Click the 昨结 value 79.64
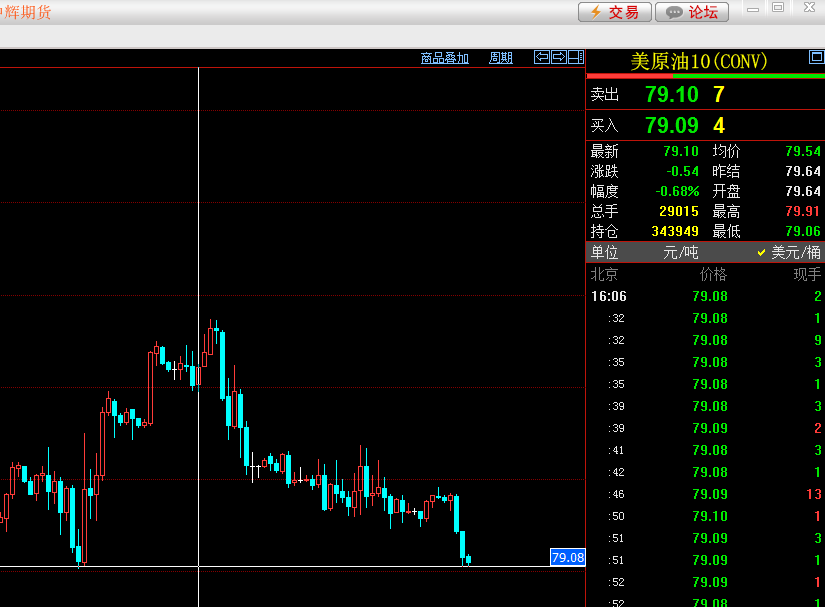The width and height of the screenshot is (825, 607). (803, 171)
